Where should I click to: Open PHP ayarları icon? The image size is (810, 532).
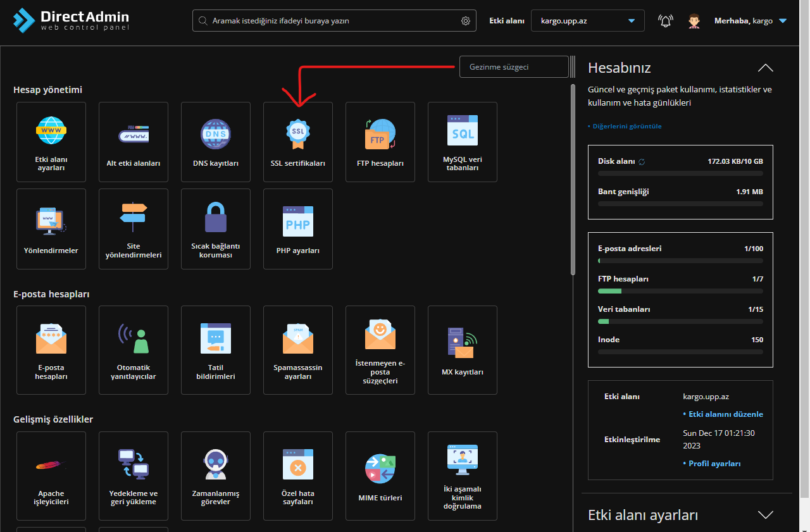coord(297,221)
